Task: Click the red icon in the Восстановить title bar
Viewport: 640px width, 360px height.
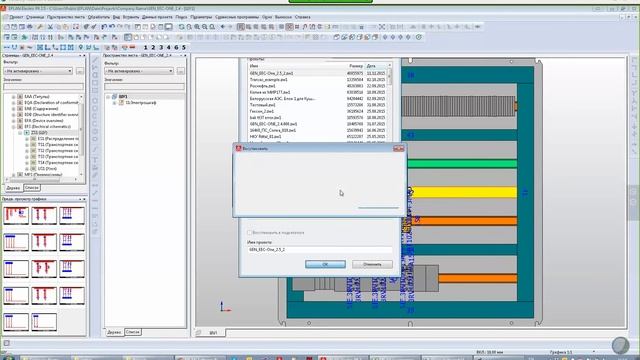Action: pos(239,148)
